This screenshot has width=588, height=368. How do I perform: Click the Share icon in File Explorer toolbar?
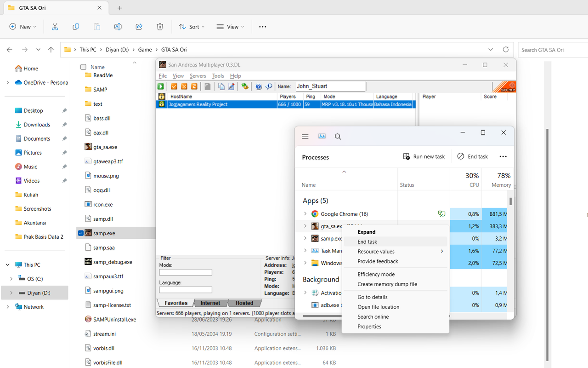(139, 27)
